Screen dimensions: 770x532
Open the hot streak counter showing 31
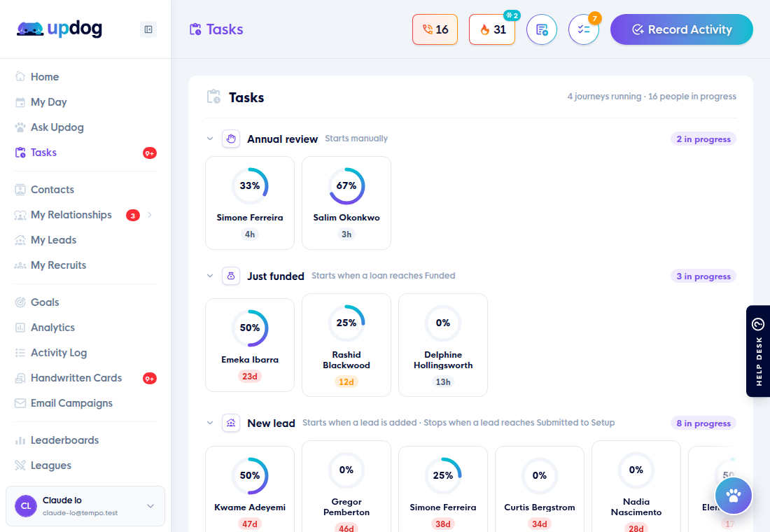(x=492, y=29)
